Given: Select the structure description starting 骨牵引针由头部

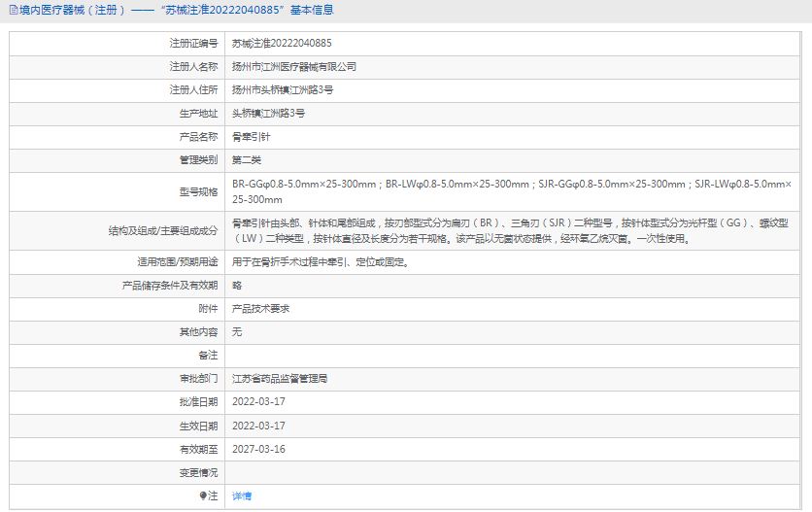Looking at the screenshot, I should click(510, 230).
